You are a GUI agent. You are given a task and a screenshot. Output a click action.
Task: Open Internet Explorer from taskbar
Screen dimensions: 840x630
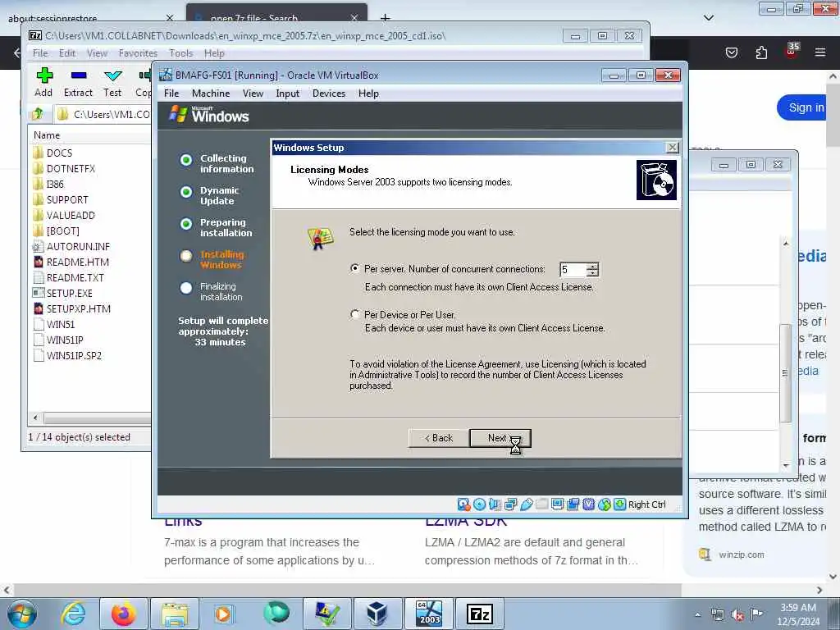coord(73,614)
